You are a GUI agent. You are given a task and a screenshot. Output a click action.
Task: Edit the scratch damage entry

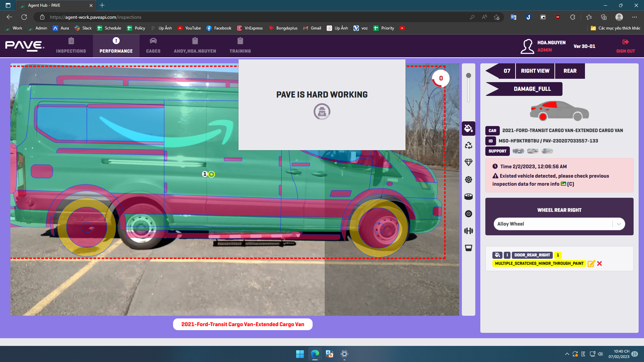pos(591,264)
